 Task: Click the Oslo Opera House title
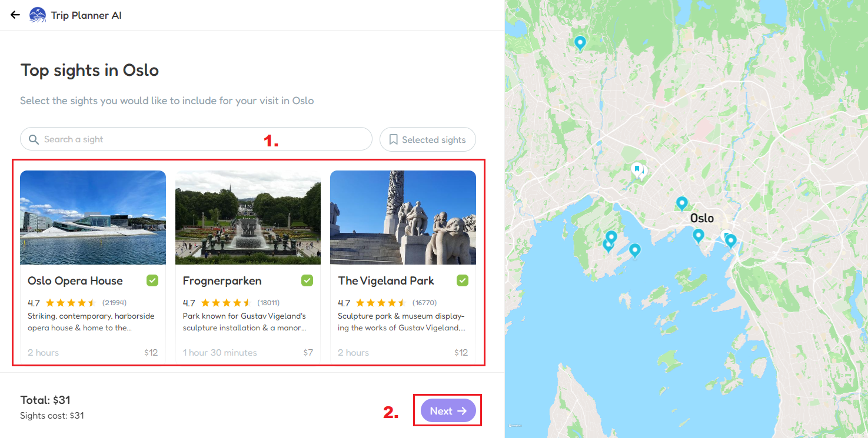point(75,281)
